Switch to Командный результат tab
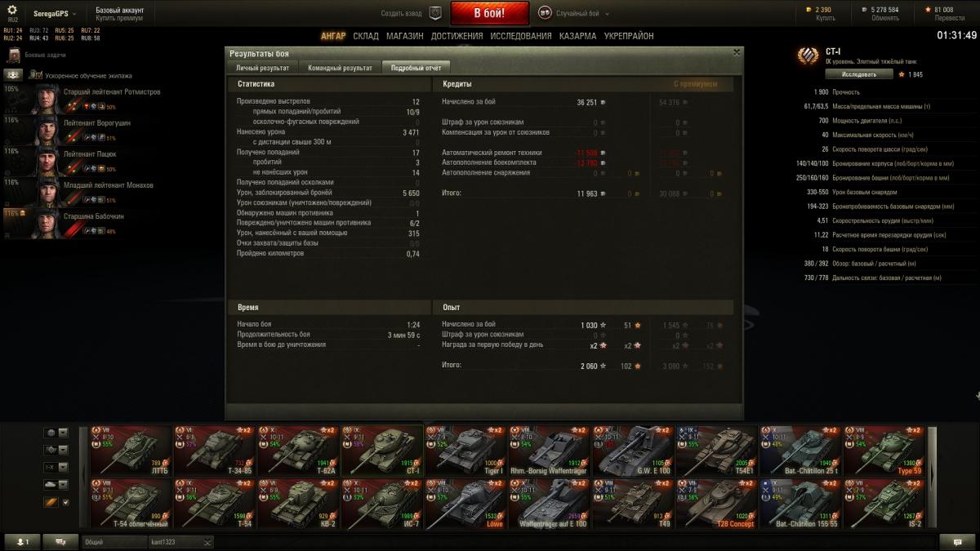 coord(341,68)
